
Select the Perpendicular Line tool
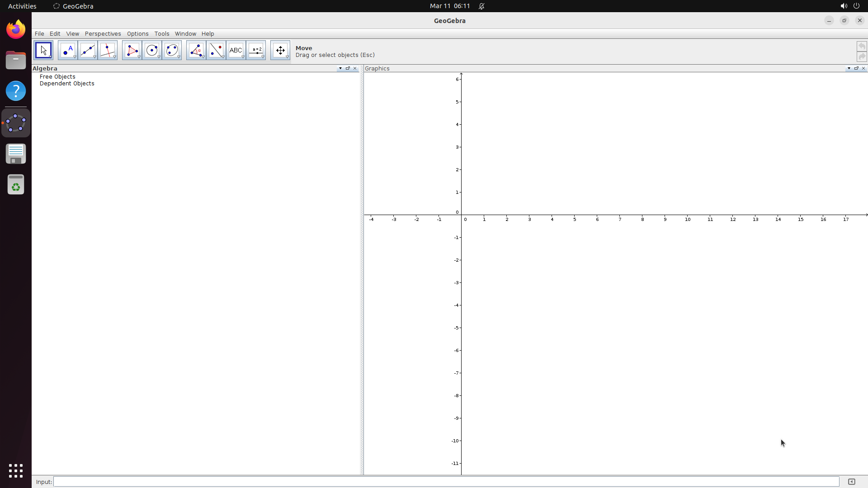[108, 50]
